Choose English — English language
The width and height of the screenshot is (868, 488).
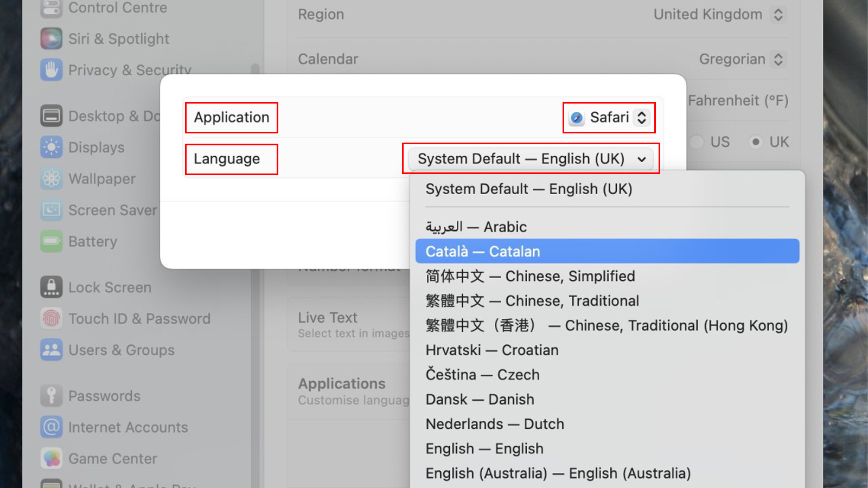607,448
